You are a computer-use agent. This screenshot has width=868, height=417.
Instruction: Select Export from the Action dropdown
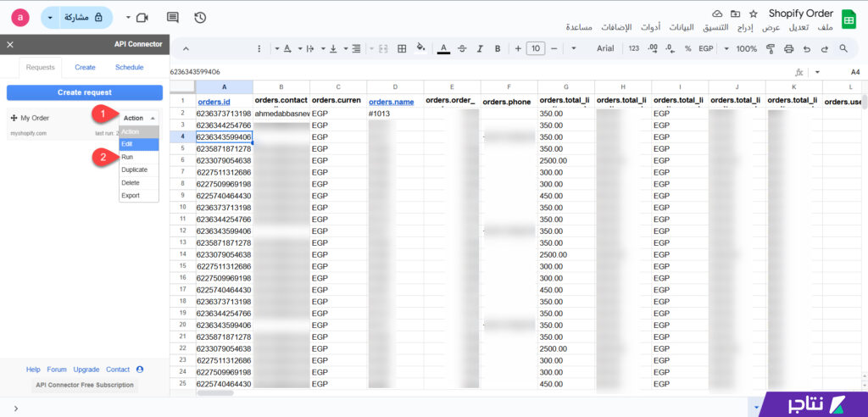point(139,196)
